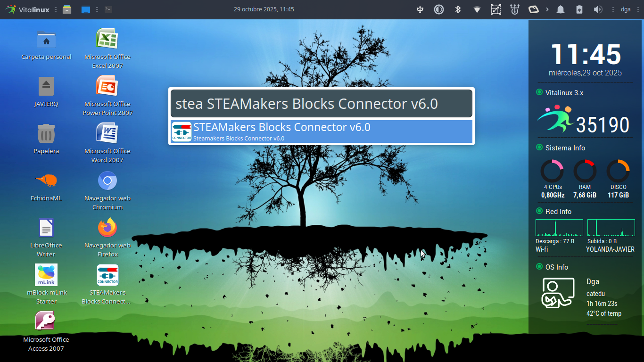This screenshot has height=362, width=644.
Task: Select STEAMakers Blocks Connector v6.0 search result
Action: 322,132
